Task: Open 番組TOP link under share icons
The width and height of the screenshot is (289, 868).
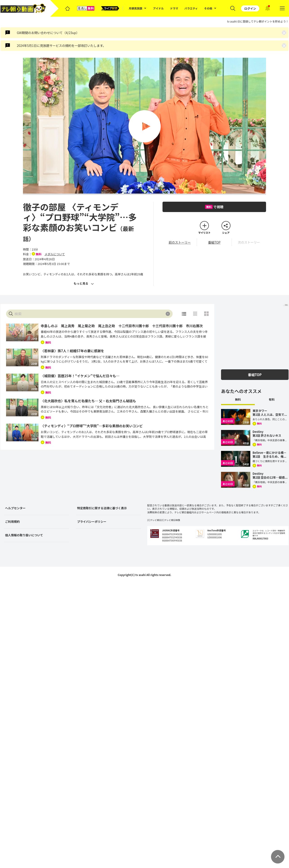Action: (x=214, y=243)
